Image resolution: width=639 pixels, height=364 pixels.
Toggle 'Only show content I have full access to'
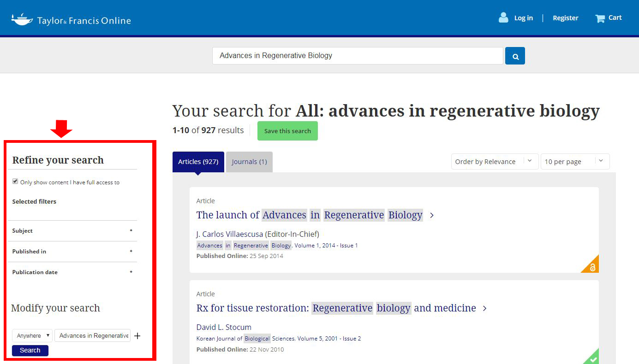(15, 182)
